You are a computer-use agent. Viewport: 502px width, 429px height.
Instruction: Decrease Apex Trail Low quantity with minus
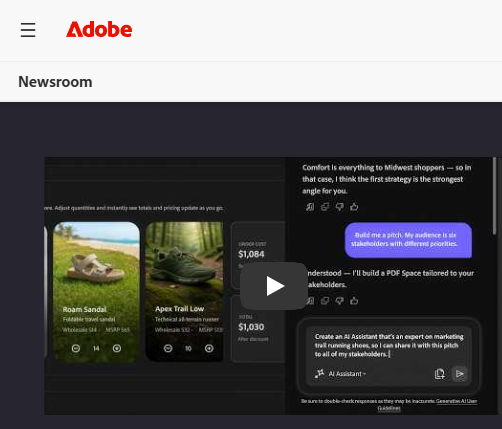[168, 348]
